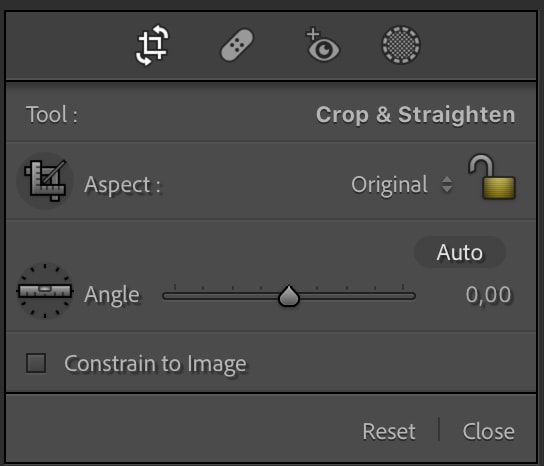Pick the Straighten level tool icon
This screenshot has height=466, width=544.
(x=45, y=291)
